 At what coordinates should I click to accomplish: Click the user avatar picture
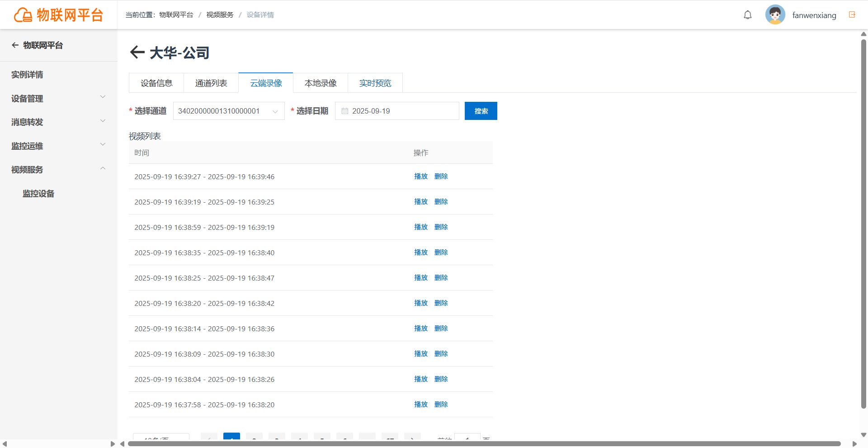775,15
